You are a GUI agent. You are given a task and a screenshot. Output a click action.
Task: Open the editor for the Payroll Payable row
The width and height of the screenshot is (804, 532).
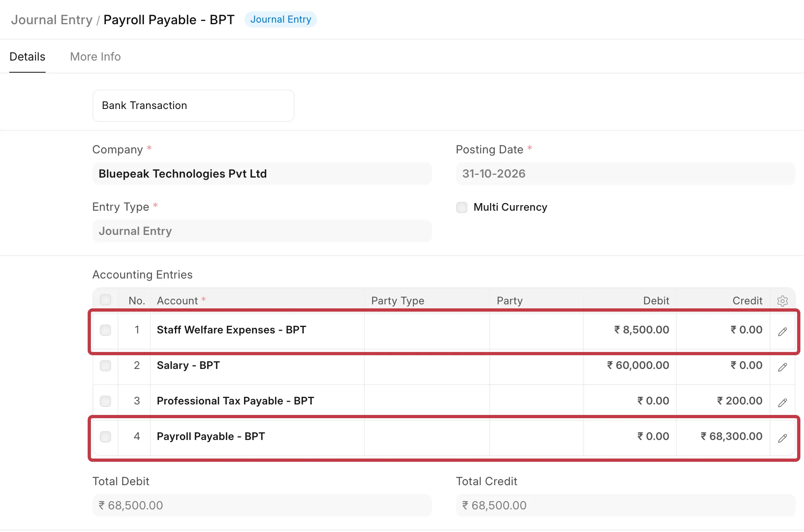(782, 438)
